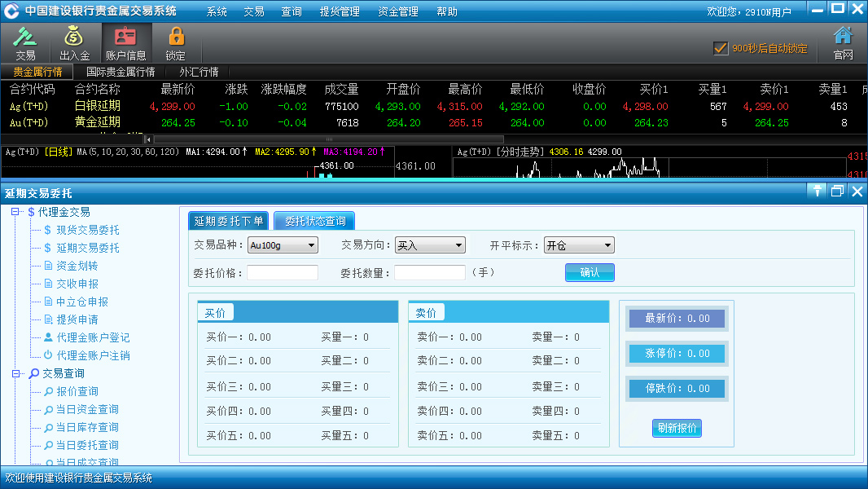This screenshot has height=489, width=868.
Task: Click document icon beside 资金划转
Action: point(48,266)
